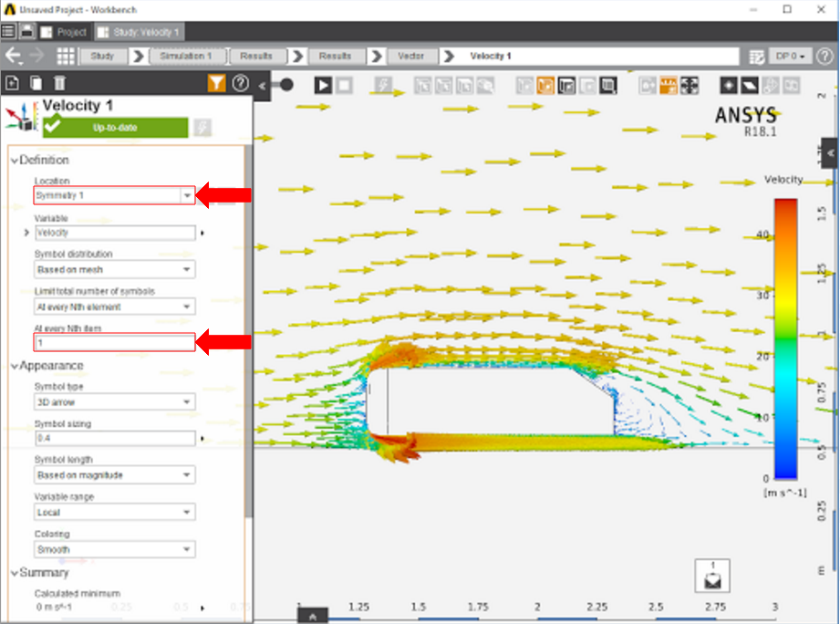Viewport: 840px width, 624px height.
Task: Expand the viewport right side panel arrow
Action: 830,152
